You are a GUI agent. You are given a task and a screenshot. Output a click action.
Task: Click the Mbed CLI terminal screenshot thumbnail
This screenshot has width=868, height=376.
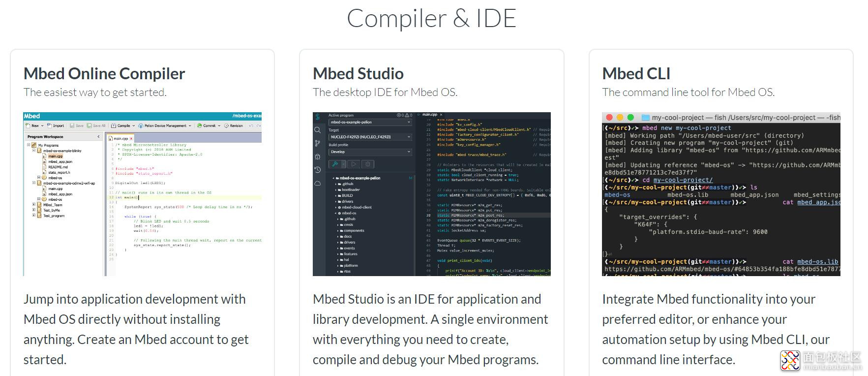(721, 194)
